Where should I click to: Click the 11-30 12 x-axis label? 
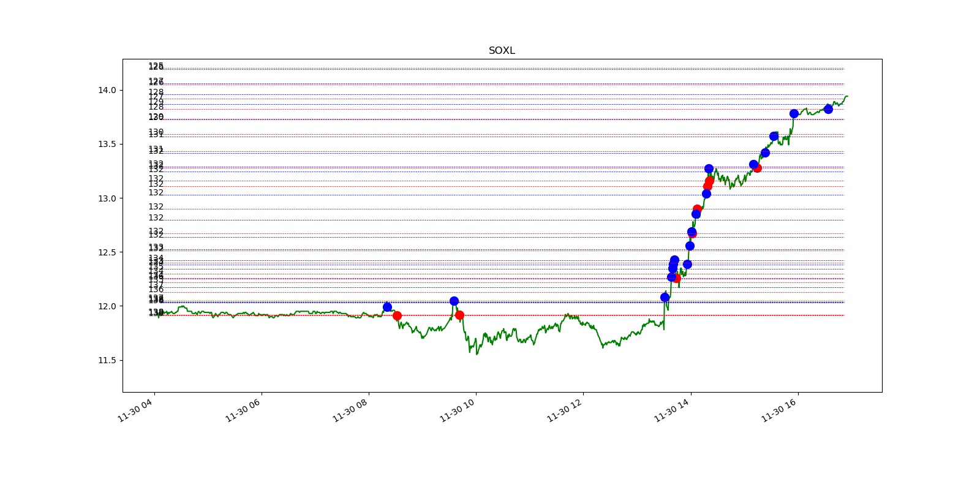tap(563, 410)
